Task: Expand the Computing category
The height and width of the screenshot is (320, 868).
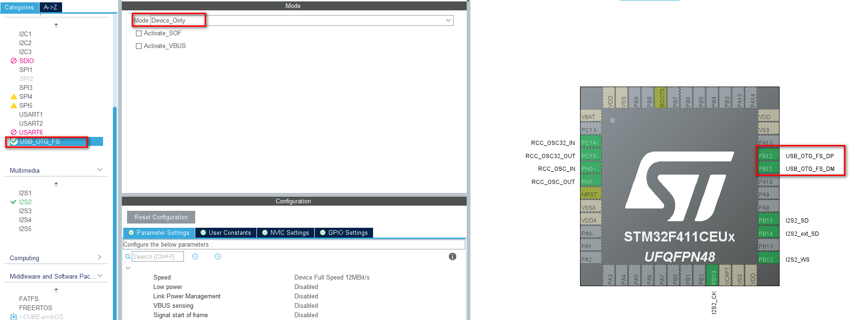Action: tap(100, 257)
